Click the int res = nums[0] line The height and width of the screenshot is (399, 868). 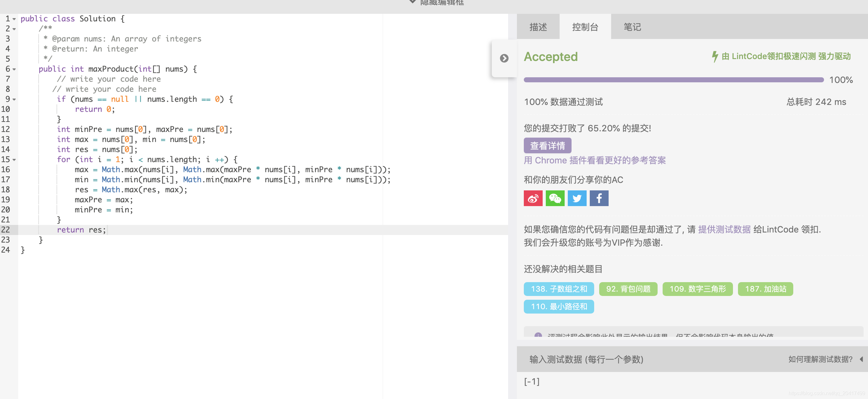(x=97, y=150)
